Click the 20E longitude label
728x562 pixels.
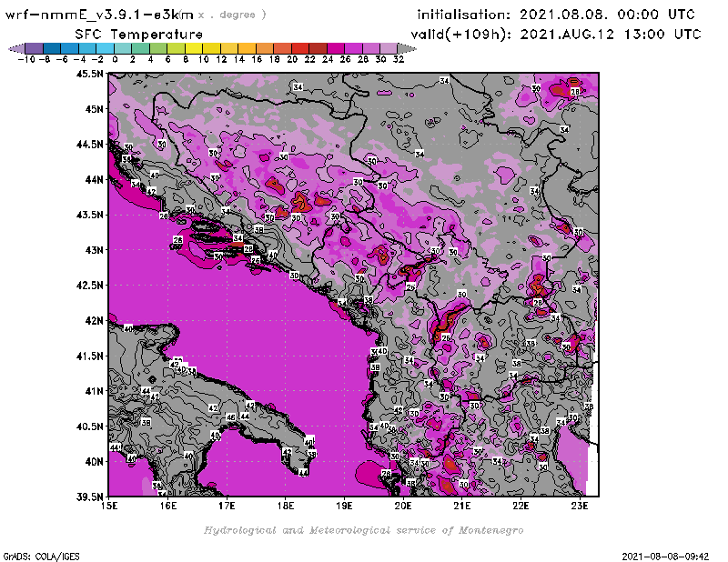coord(403,506)
